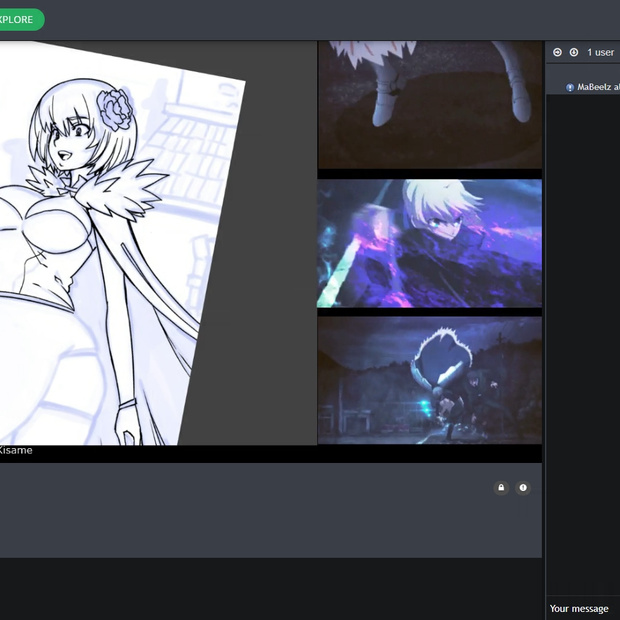Click the middle purple anime character reference image
The width and height of the screenshot is (620, 620).
coord(429,243)
